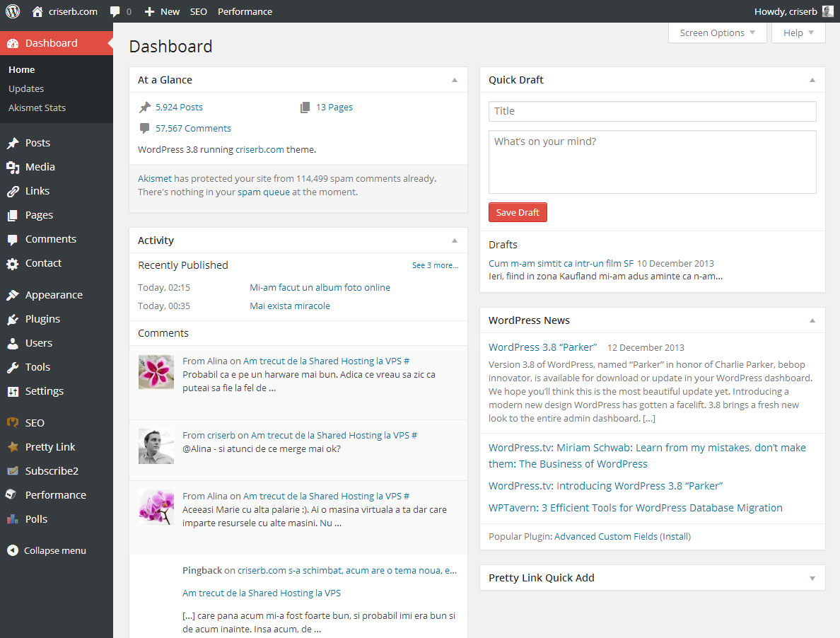Image resolution: width=840 pixels, height=638 pixels.
Task: Click the Contact gear icon in sidebar
Action: [x=13, y=264]
